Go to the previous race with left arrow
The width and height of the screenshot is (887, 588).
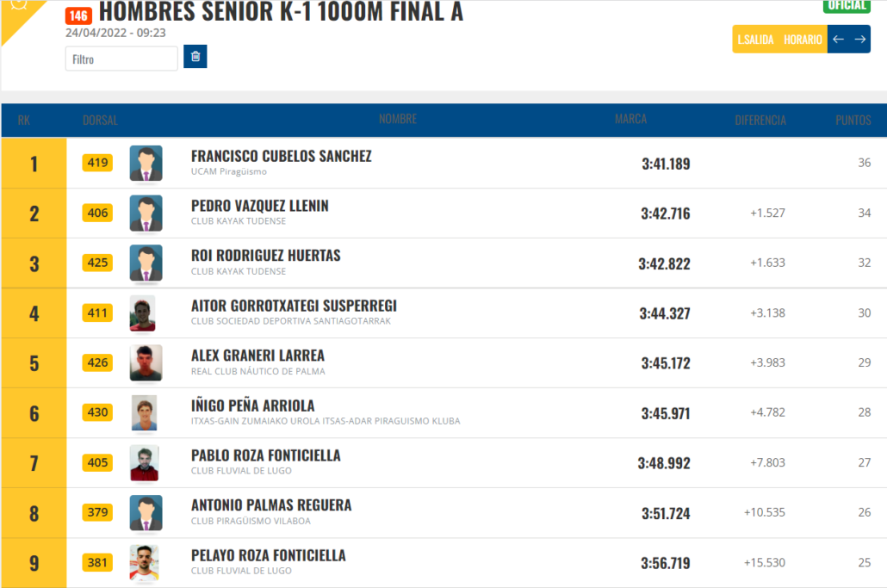839,39
